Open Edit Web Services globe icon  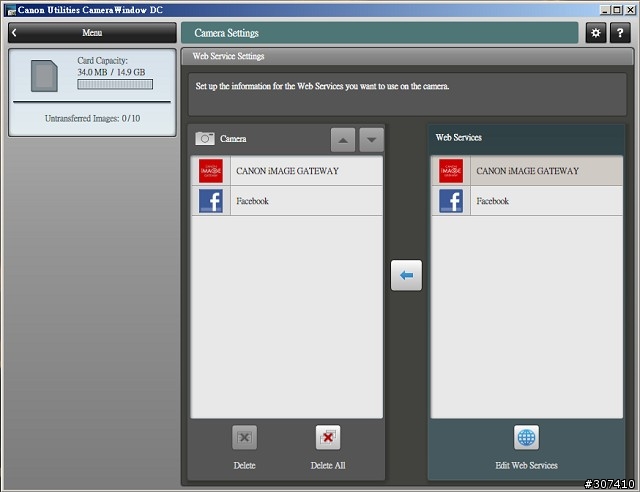click(x=526, y=438)
